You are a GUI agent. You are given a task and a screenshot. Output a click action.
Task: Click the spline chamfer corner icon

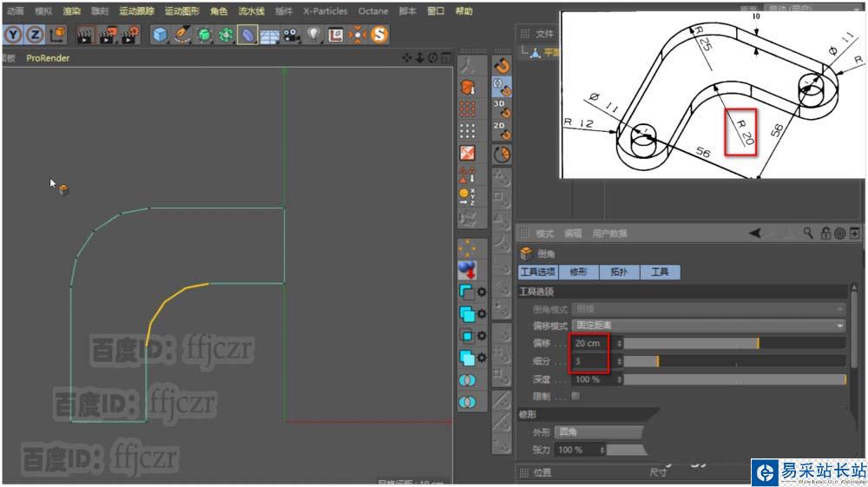467,292
